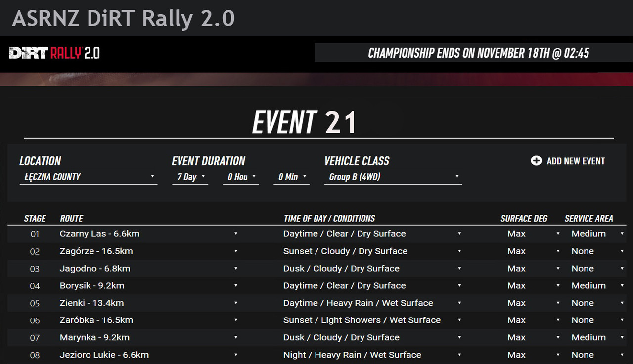Open the Location dropdown showing Łęczna County

(x=89, y=177)
